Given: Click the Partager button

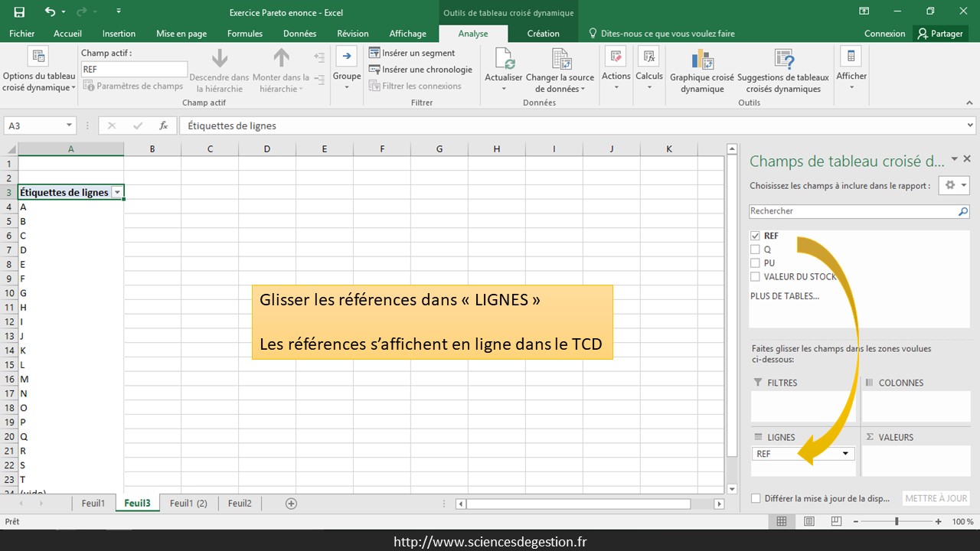Looking at the screenshot, I should [940, 34].
